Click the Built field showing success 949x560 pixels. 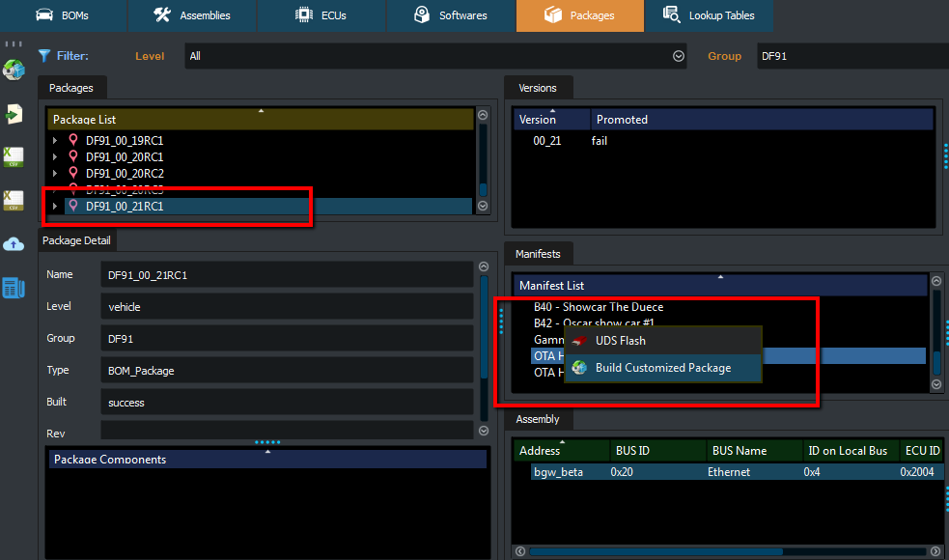point(287,403)
